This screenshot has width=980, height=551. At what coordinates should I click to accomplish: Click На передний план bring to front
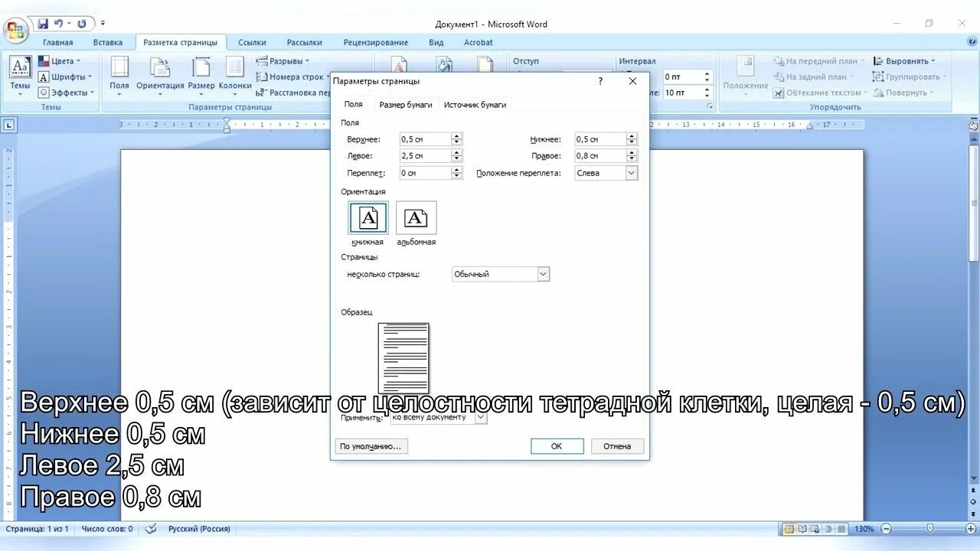(x=818, y=61)
